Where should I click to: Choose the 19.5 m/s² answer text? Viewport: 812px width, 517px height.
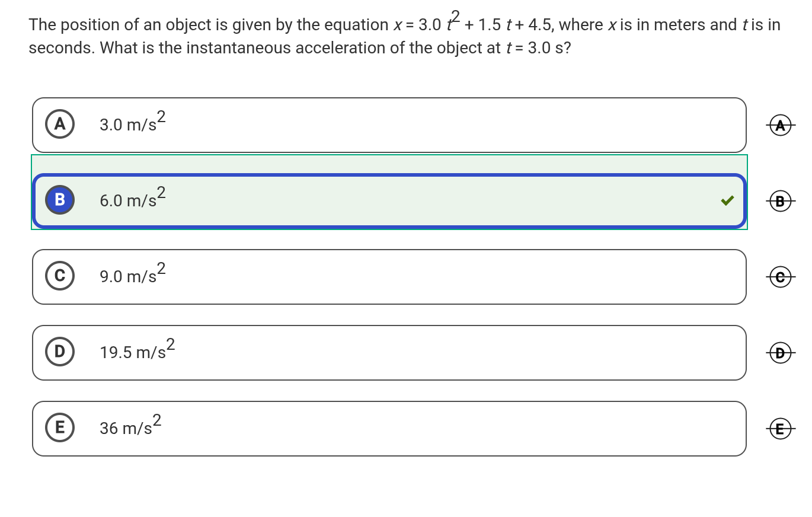(137, 351)
